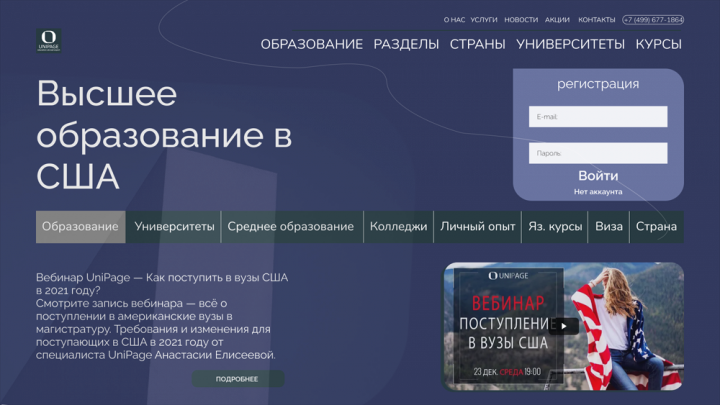
Task: Go to НОВОСТИ in top bar
Action: click(521, 20)
